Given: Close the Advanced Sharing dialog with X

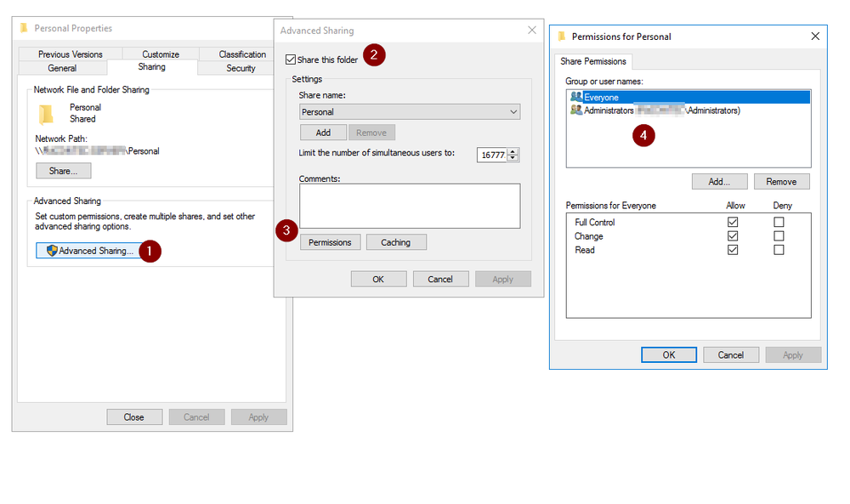Looking at the screenshot, I should (532, 31).
